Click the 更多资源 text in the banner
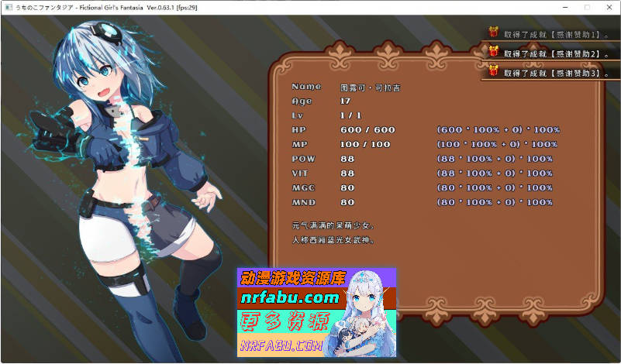 pyautogui.click(x=284, y=321)
